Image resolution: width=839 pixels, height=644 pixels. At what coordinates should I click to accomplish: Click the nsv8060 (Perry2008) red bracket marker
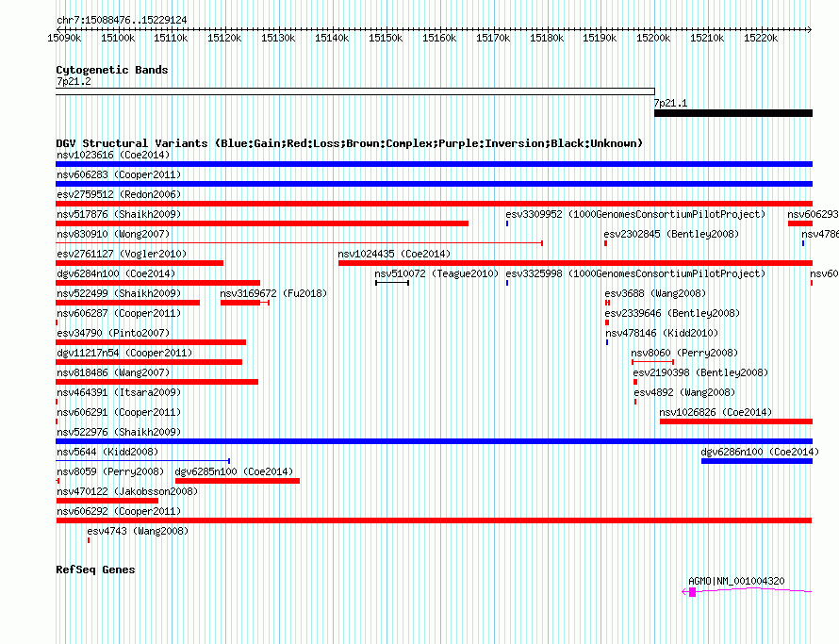[x=652, y=362]
